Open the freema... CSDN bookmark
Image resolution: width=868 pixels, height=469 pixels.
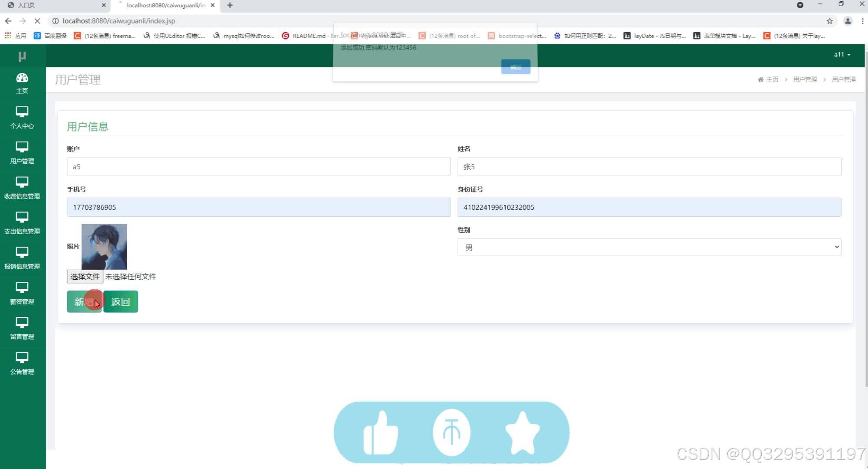pos(105,36)
